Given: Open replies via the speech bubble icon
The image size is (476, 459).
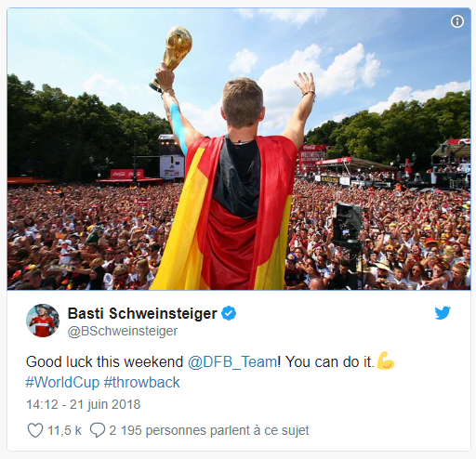Looking at the screenshot, I should [98, 430].
